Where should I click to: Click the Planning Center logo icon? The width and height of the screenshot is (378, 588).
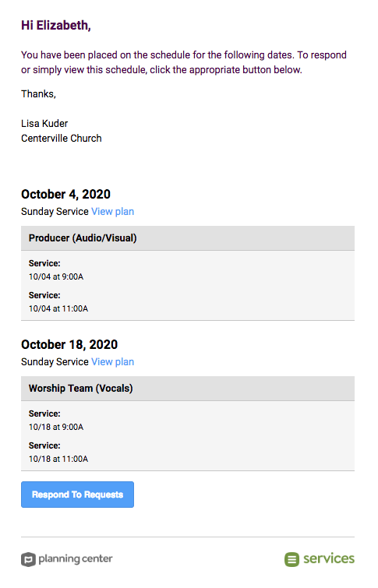point(28,559)
